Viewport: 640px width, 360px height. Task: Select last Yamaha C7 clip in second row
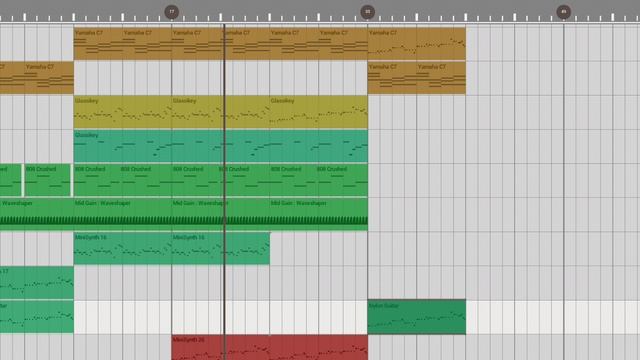[x=441, y=78]
